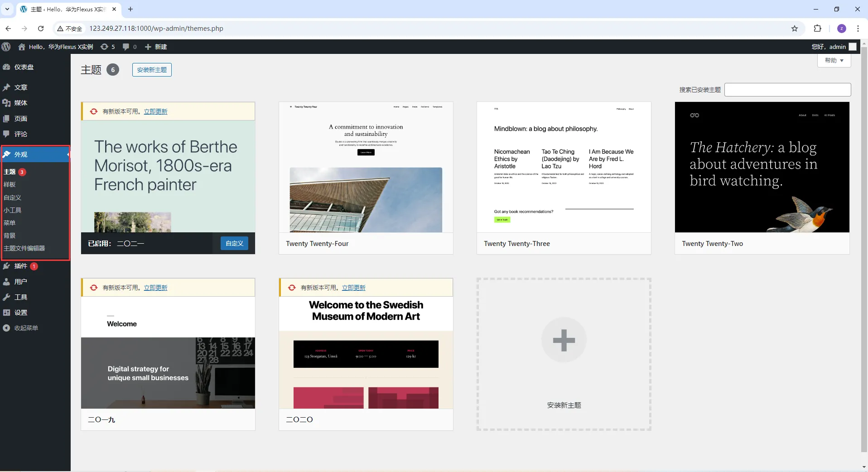The height and width of the screenshot is (472, 868).
Task: Click the Twenty Twenty-Three theme name
Action: (517, 244)
